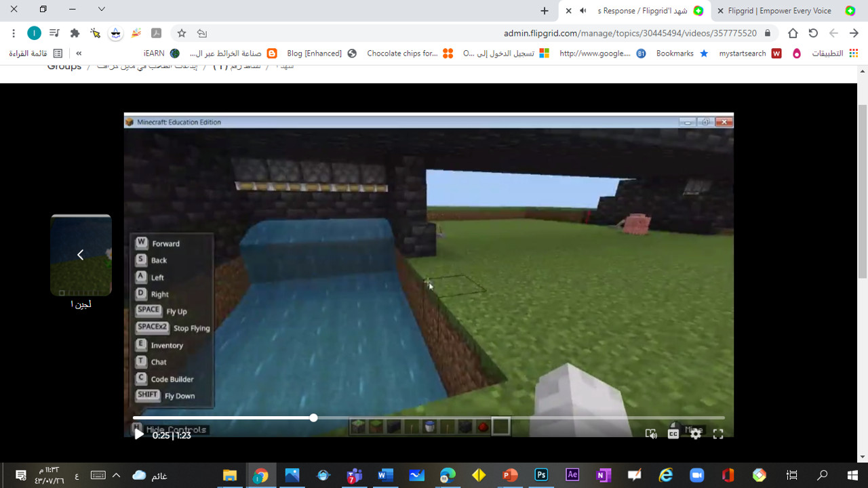This screenshot has height=488, width=868.
Task: Switch to Flipgrid Empower Every Voice tab
Action: tap(786, 10)
